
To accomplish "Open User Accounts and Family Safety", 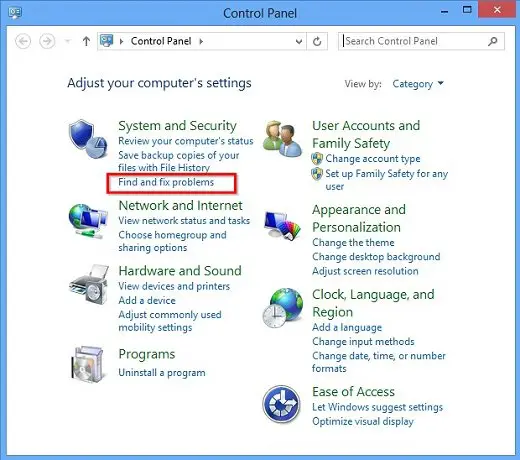I will [366, 135].
